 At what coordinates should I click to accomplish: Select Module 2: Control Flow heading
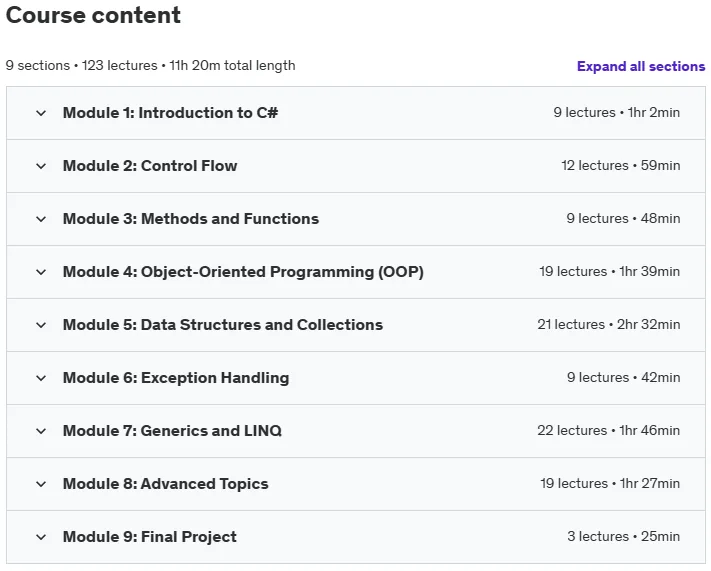point(150,166)
